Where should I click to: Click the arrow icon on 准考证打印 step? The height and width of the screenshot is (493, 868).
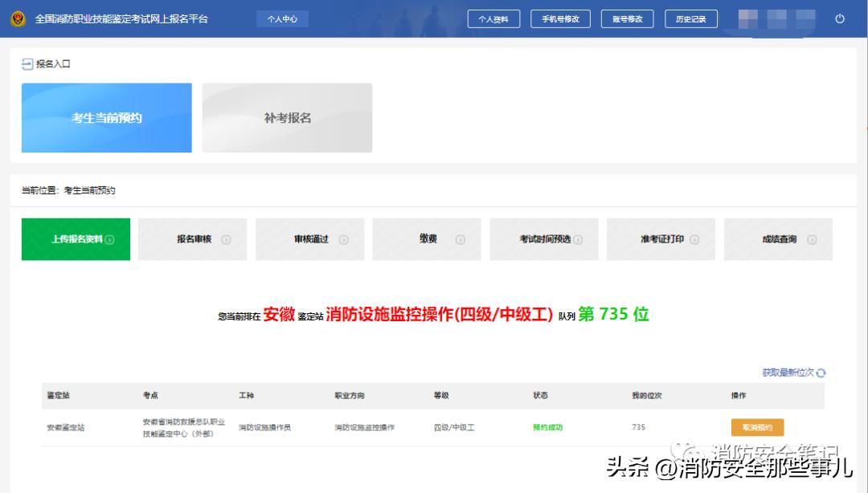click(x=696, y=238)
